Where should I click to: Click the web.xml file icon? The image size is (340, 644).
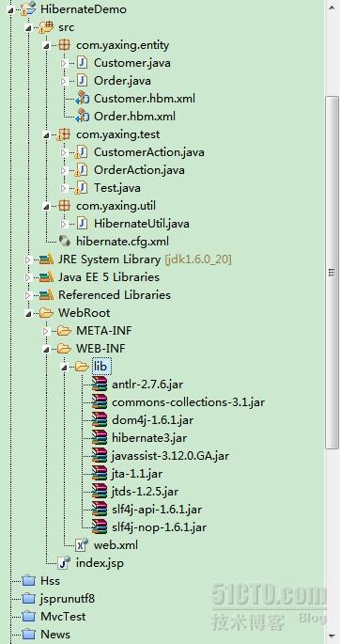point(82,545)
